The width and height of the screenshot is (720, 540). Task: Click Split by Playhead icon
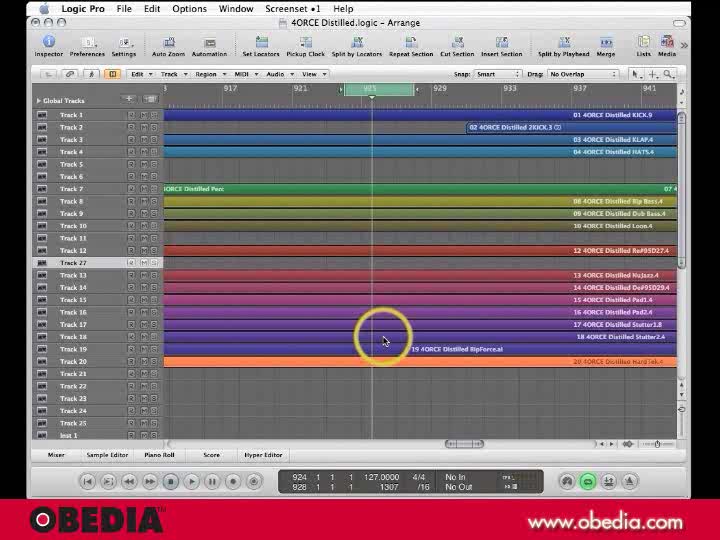[x=563, y=46]
